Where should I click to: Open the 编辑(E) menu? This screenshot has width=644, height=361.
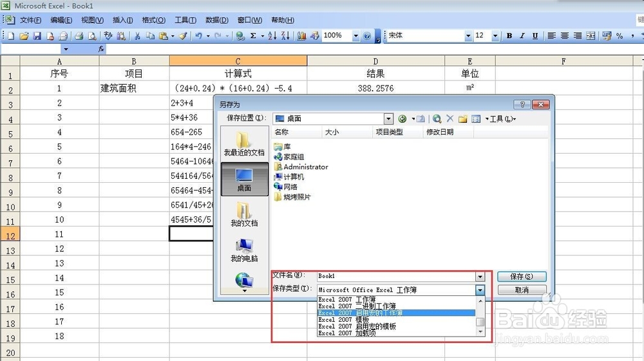pos(61,20)
